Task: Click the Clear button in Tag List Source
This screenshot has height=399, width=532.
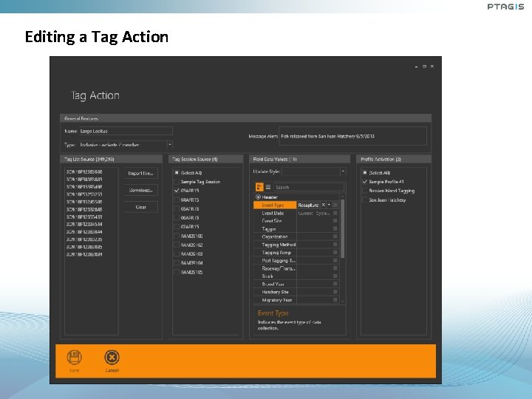Action: [141, 207]
